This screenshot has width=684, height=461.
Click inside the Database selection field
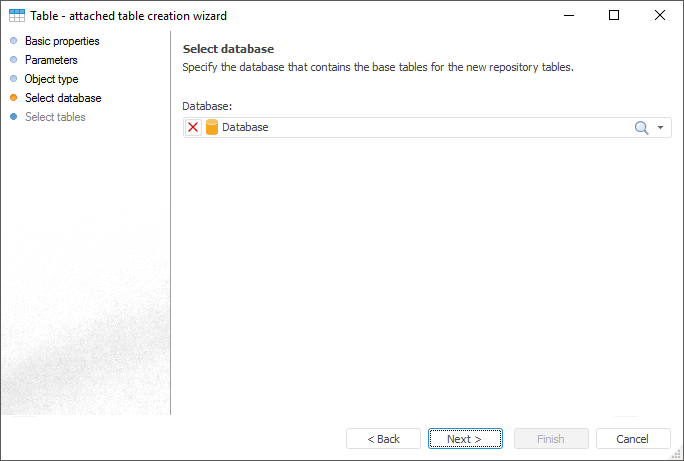(x=420, y=128)
